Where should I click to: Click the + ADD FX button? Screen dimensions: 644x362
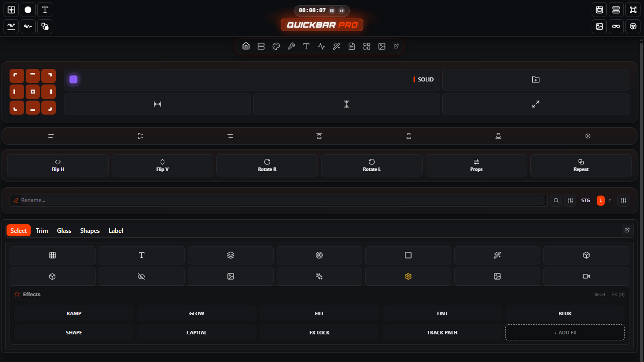pyautogui.click(x=565, y=332)
